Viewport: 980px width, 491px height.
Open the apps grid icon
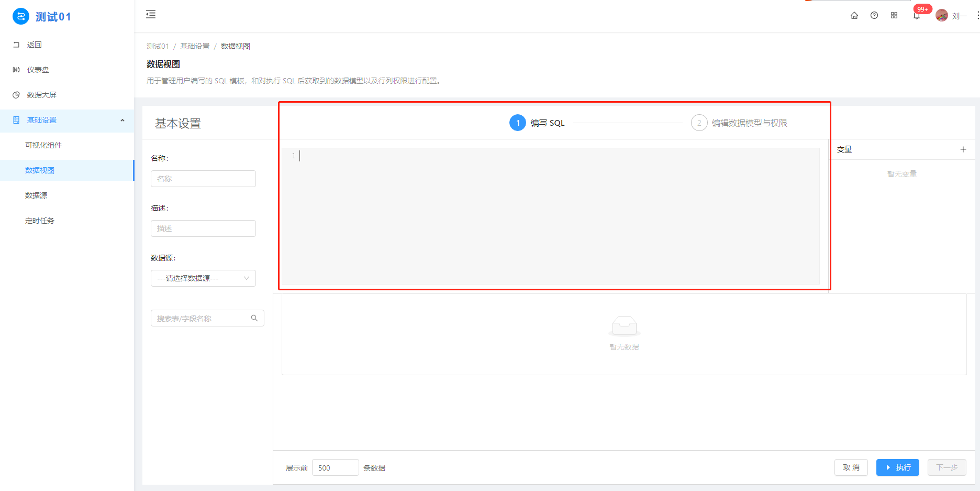coord(894,16)
